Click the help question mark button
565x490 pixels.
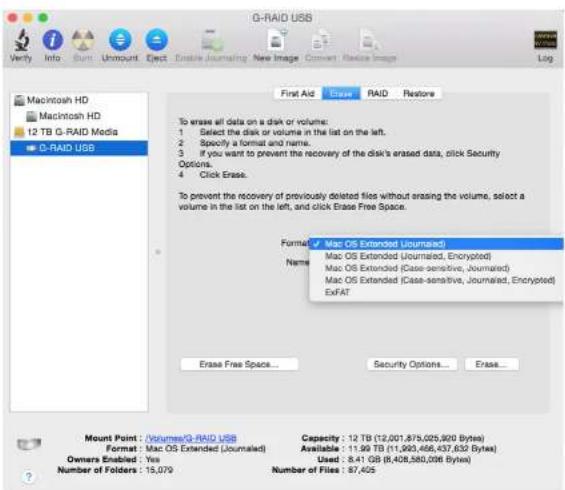point(28,477)
